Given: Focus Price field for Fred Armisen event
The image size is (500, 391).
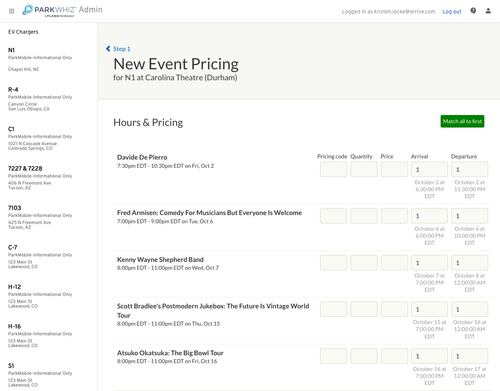Looking at the screenshot, I should pos(394,216).
